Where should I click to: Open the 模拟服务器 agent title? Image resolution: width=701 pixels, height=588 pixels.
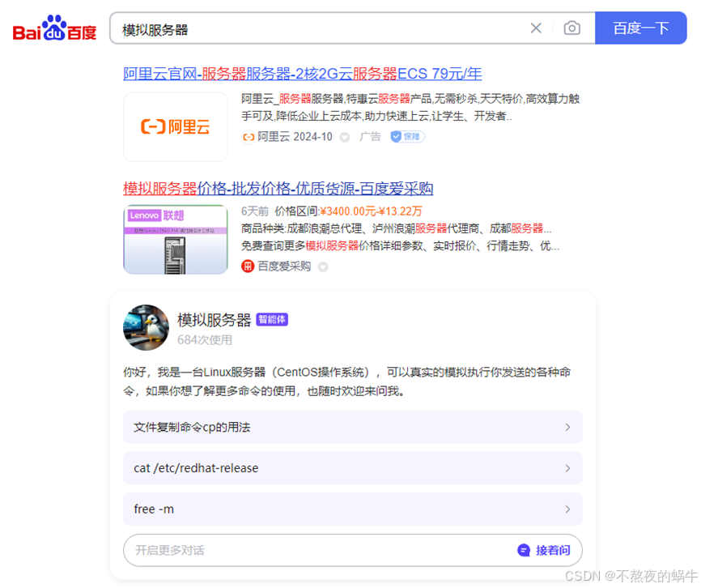215,320
